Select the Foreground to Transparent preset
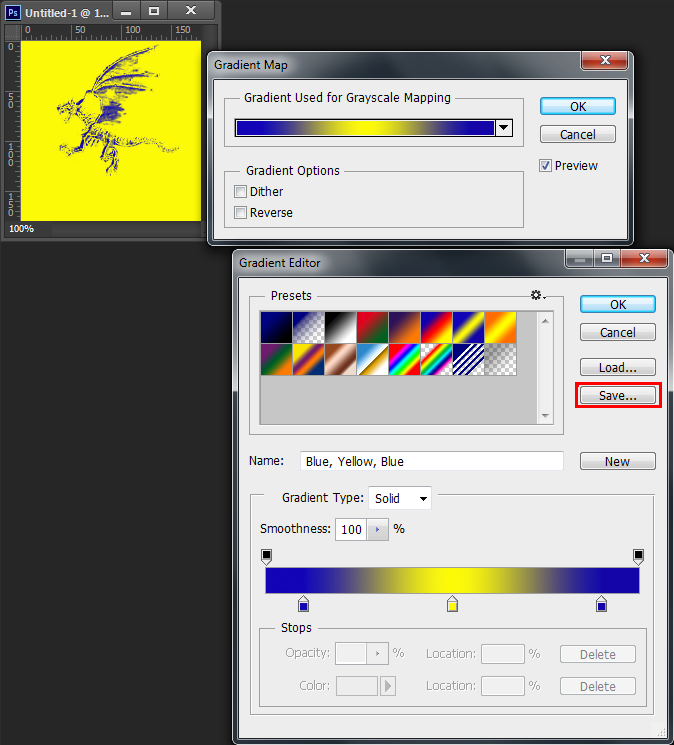This screenshot has height=745, width=674. click(x=309, y=327)
